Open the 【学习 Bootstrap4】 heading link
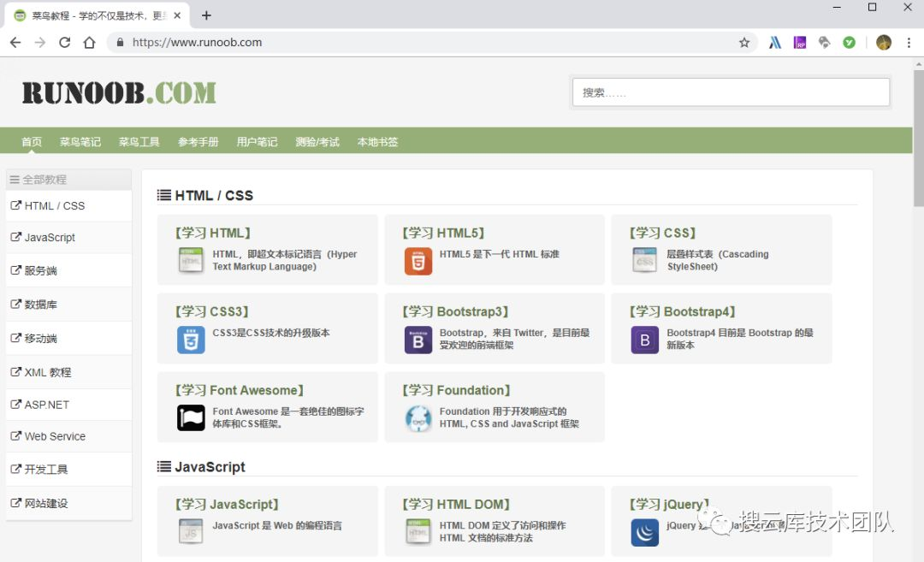This screenshot has width=924, height=562. click(x=683, y=311)
